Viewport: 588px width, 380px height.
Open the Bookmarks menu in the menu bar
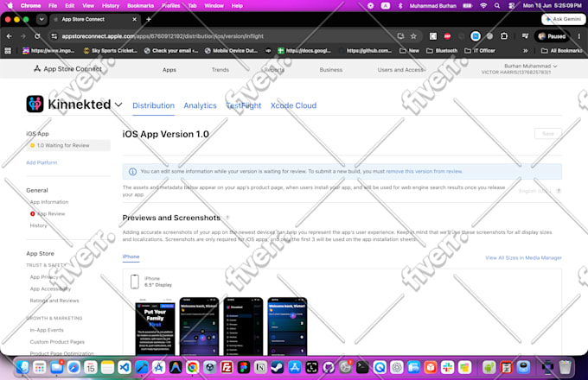point(140,6)
